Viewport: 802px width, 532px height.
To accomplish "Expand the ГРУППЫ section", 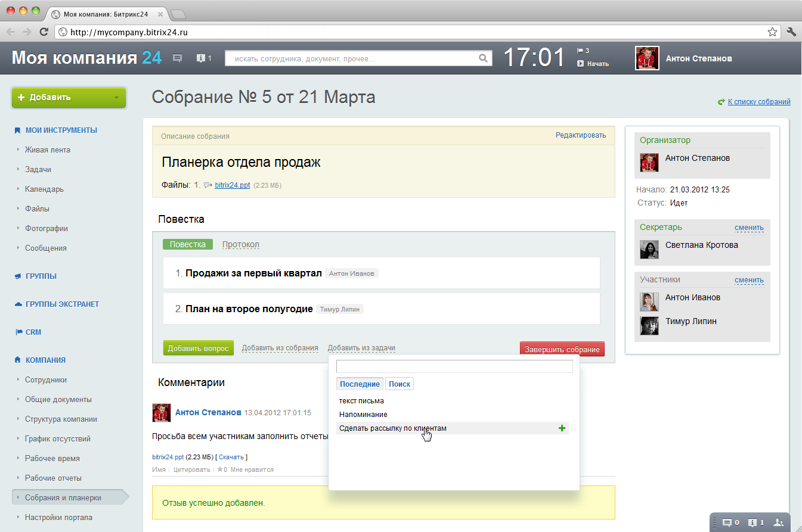I will (x=41, y=276).
